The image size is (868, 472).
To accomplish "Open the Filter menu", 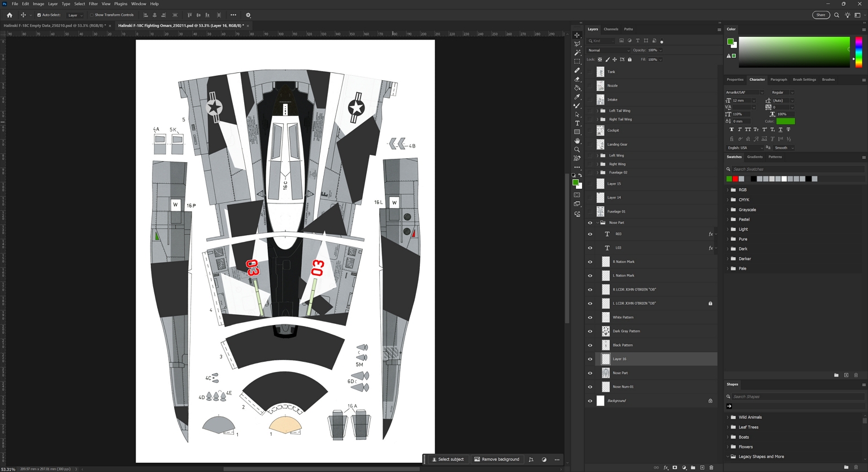I will [93, 4].
